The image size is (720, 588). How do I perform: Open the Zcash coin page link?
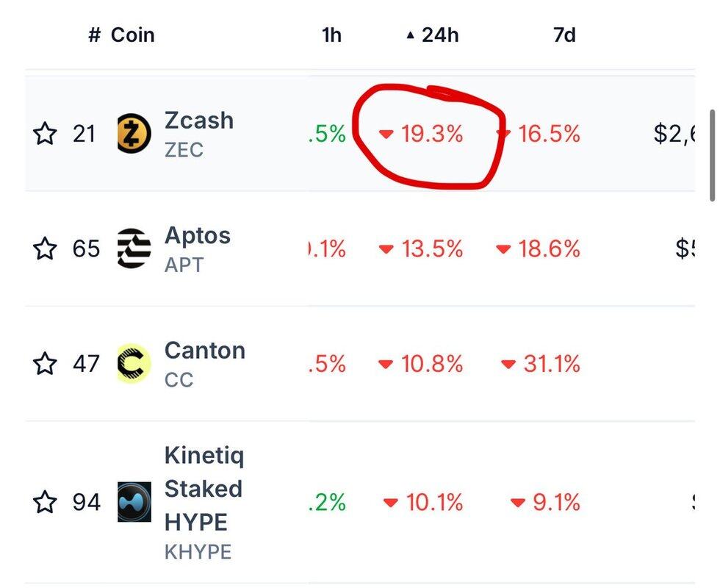click(x=199, y=121)
